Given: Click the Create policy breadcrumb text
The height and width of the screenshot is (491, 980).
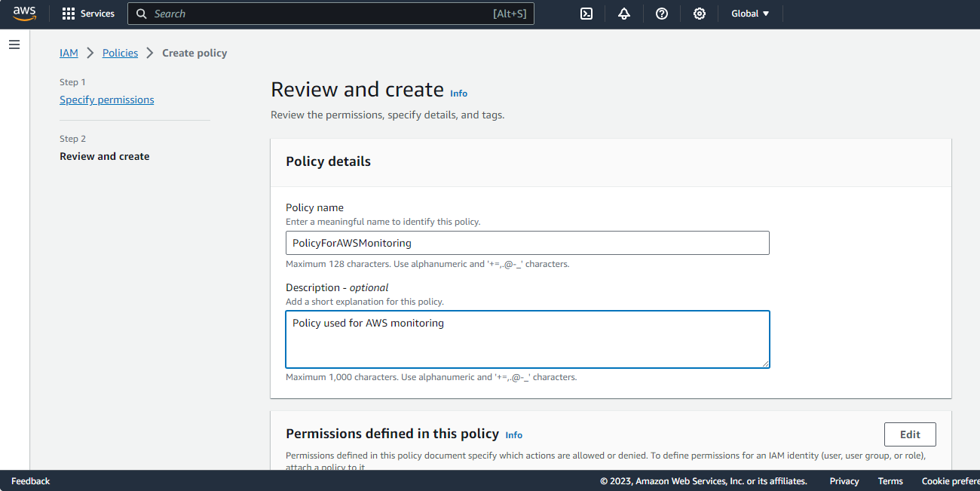Looking at the screenshot, I should click(194, 53).
